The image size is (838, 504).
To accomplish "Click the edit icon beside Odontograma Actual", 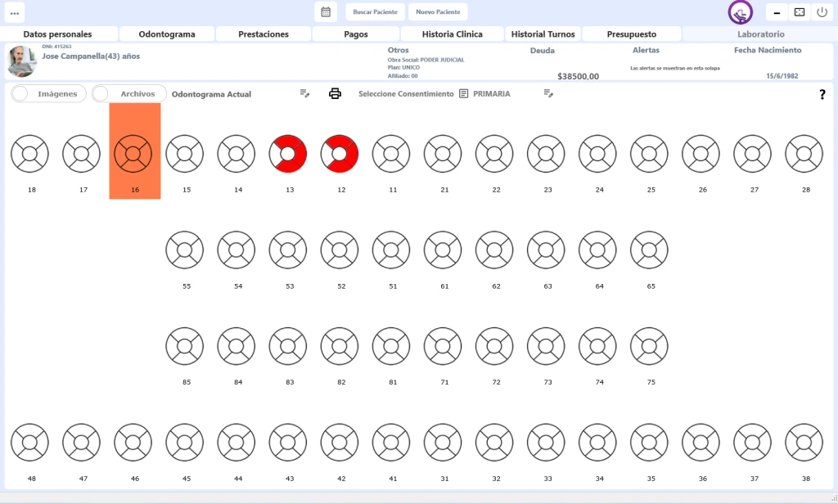I will [304, 93].
